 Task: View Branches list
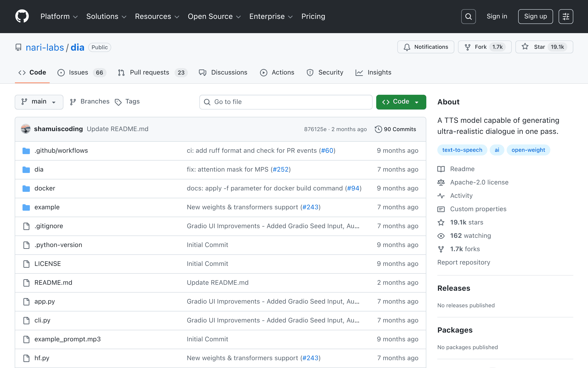90,101
